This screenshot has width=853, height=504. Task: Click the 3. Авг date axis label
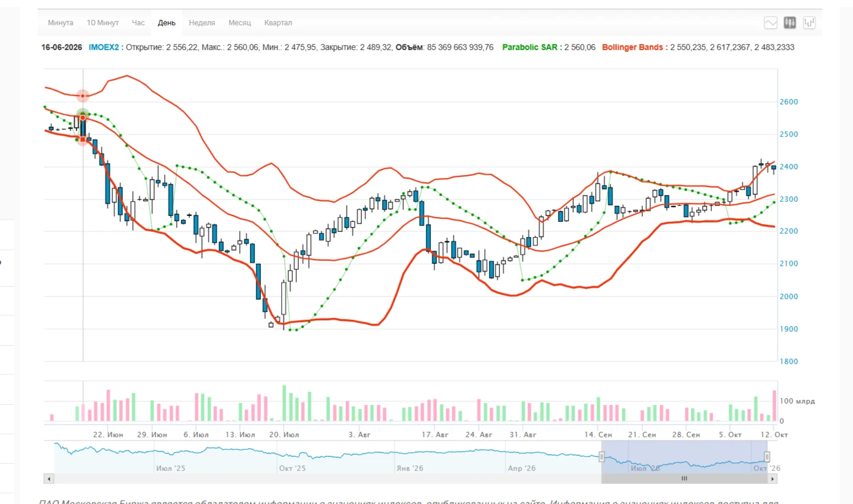click(359, 434)
